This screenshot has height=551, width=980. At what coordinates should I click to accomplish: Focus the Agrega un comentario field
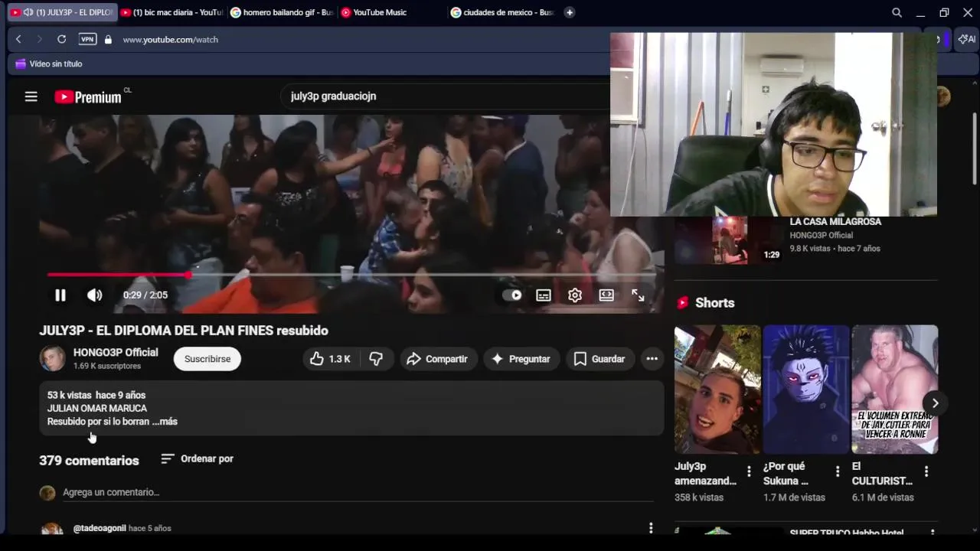358,492
